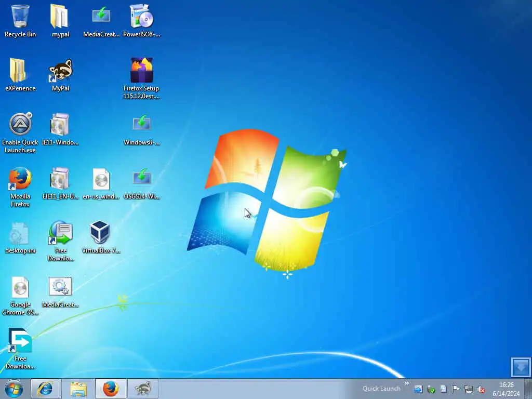
Task: Click the muted volume speaker icon
Action: tap(481, 389)
